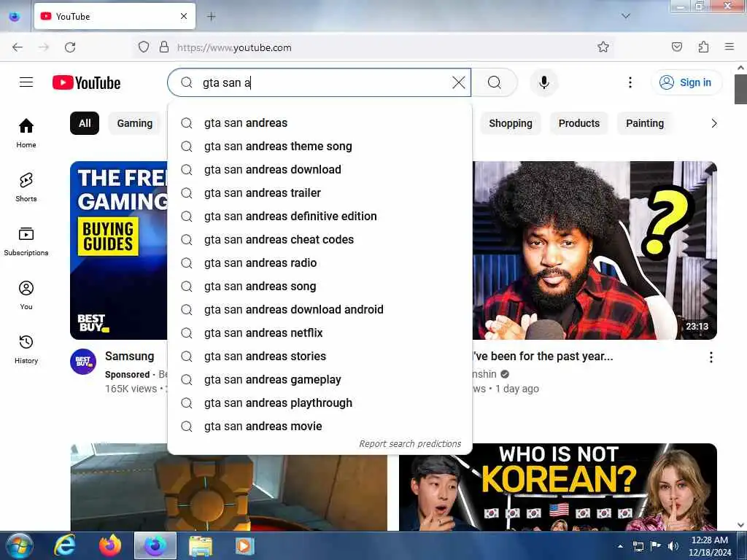This screenshot has height=560, width=747.
Task: Click the page vertical scrollbar thumb
Action: [740, 89]
